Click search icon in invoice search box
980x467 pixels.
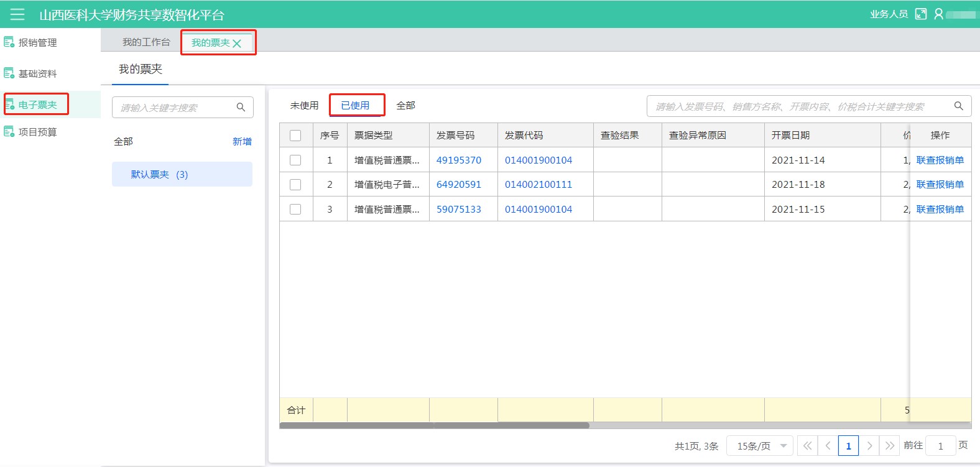pyautogui.click(x=958, y=106)
